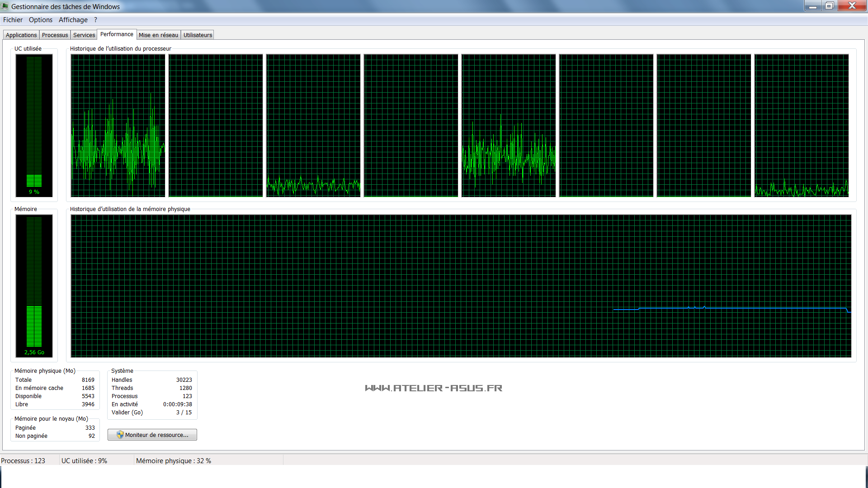Switch to the Mise en réseau tab
Screen dimensions: 868x488
(x=158, y=35)
